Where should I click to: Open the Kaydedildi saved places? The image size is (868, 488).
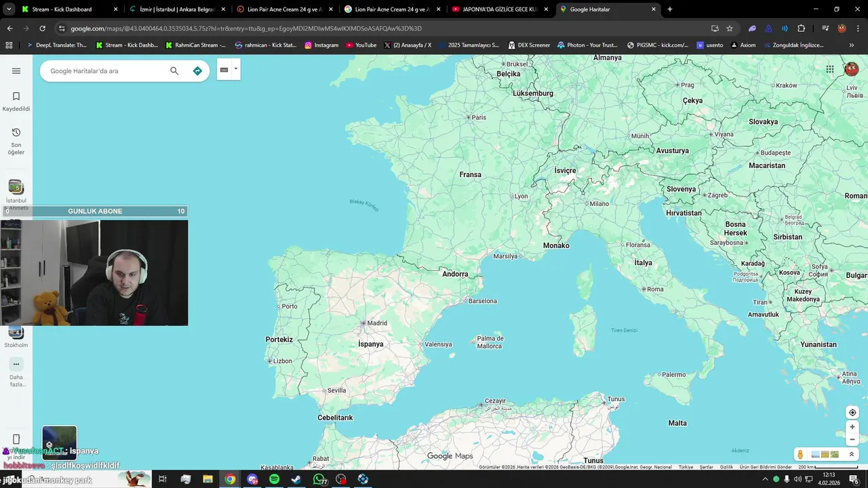16,101
